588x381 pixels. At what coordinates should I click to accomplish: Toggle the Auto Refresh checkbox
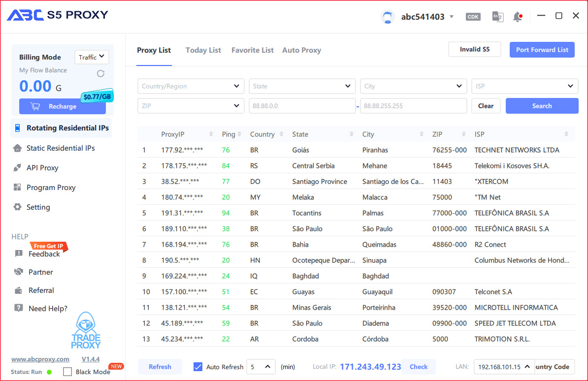tap(197, 367)
